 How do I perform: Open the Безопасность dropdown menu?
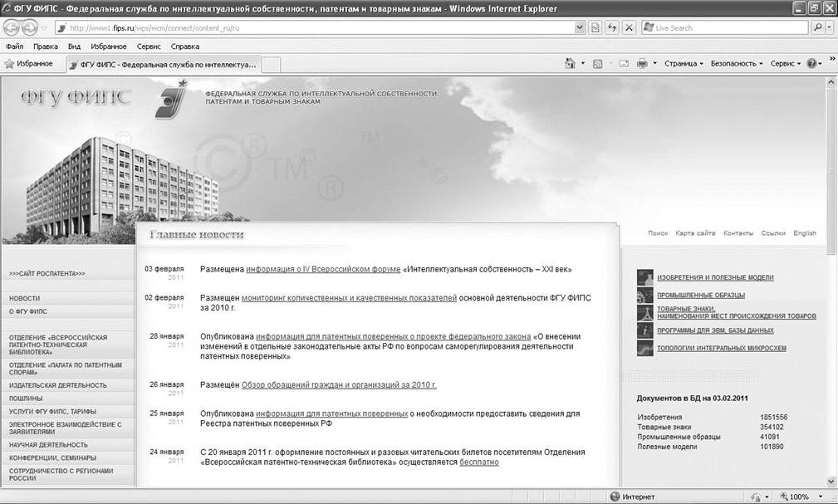(x=737, y=64)
